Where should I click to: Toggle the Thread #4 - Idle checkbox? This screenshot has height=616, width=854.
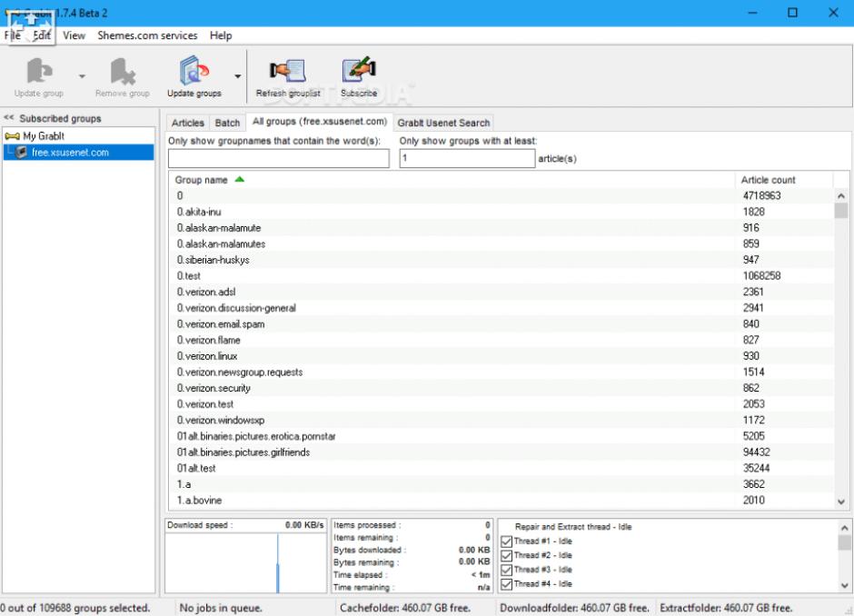[507, 584]
